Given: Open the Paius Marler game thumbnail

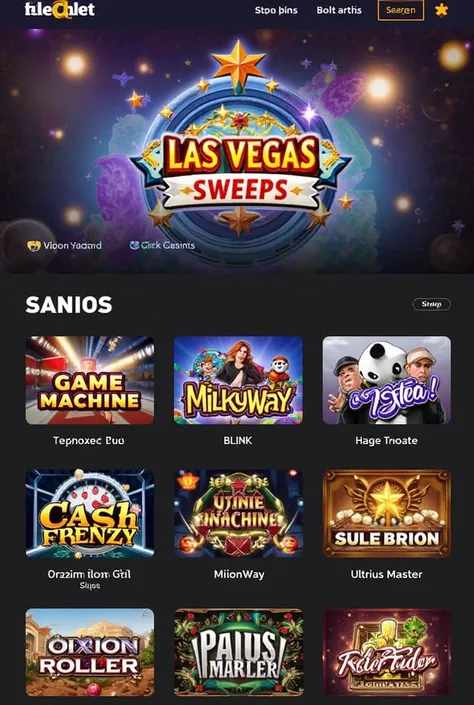Looking at the screenshot, I should click(238, 652).
